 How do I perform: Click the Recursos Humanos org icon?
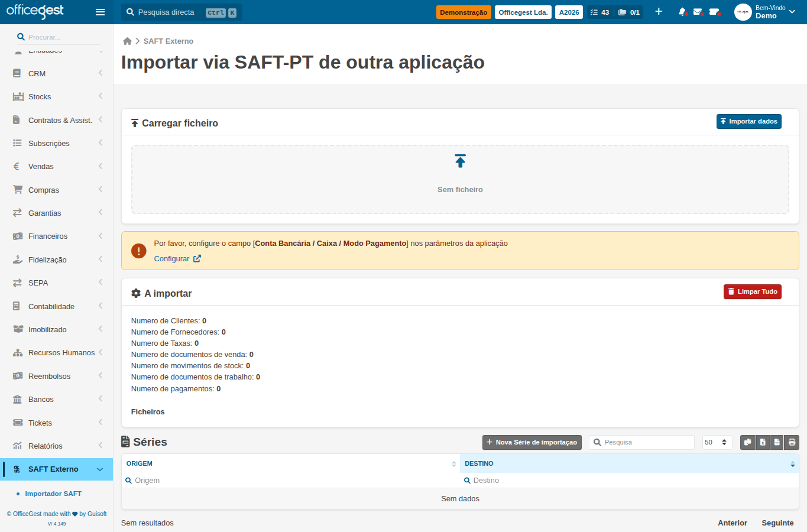pyautogui.click(x=18, y=352)
